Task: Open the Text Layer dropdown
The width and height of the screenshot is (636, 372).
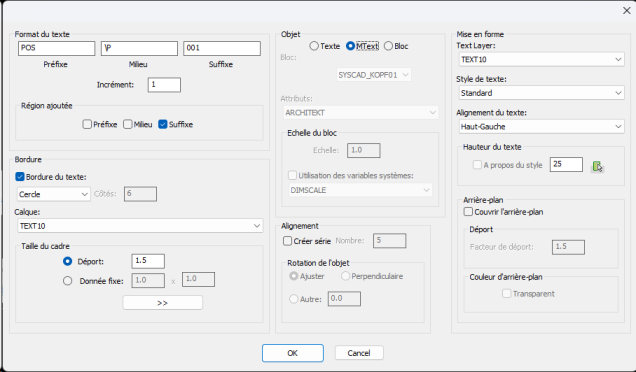Action: [541, 59]
